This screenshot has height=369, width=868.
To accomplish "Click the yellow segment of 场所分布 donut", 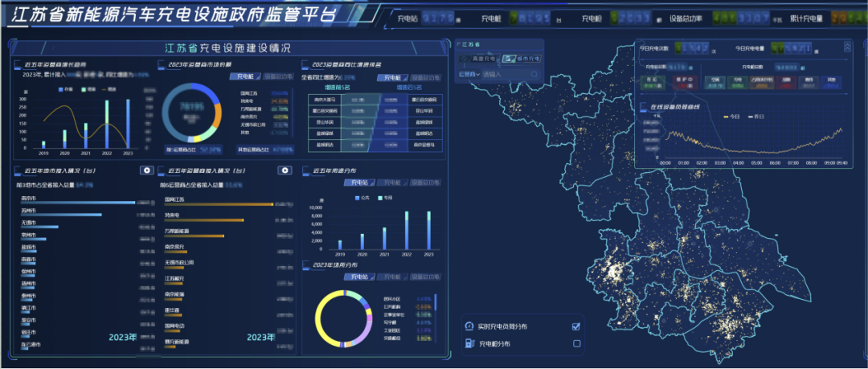I will (319, 320).
